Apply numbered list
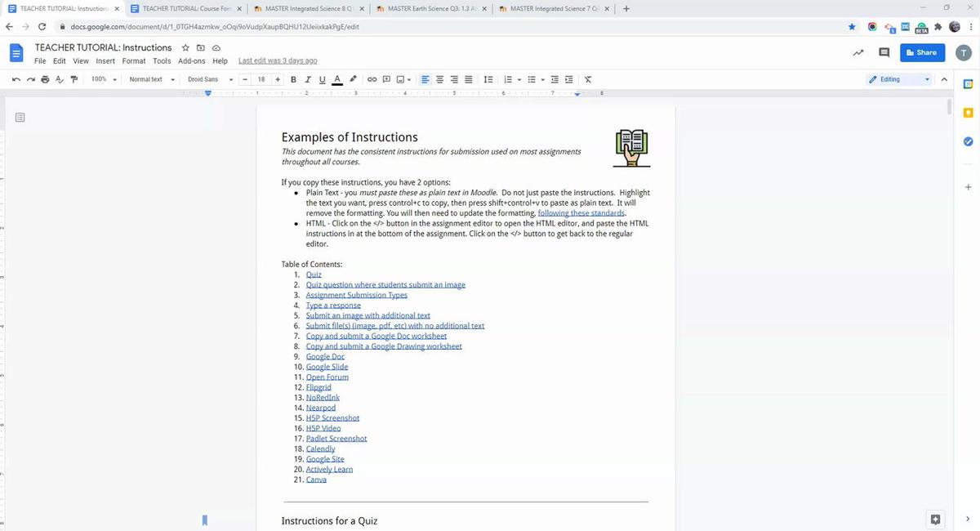This screenshot has height=531, width=980. click(507, 79)
